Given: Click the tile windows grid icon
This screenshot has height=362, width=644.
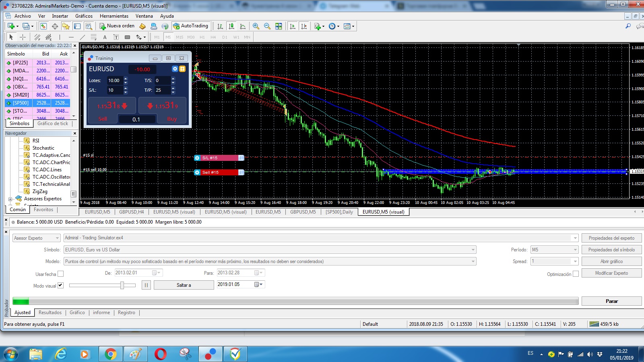Looking at the screenshot, I should [279, 26].
